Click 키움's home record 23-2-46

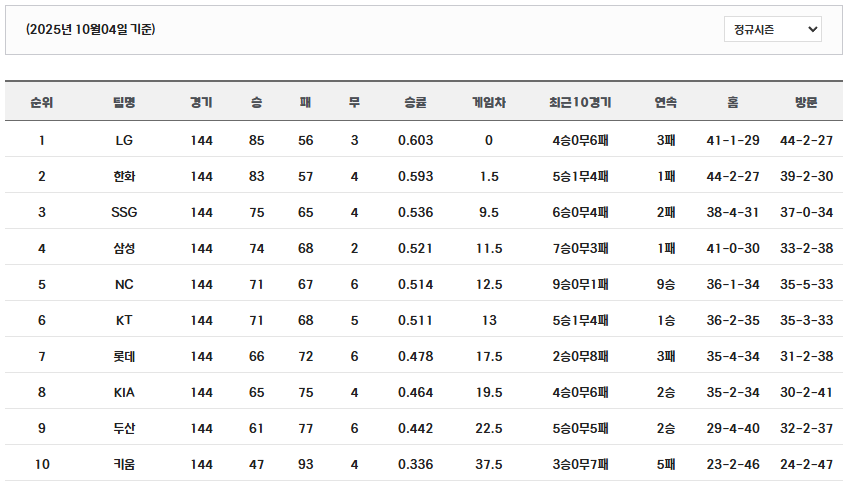732,464
